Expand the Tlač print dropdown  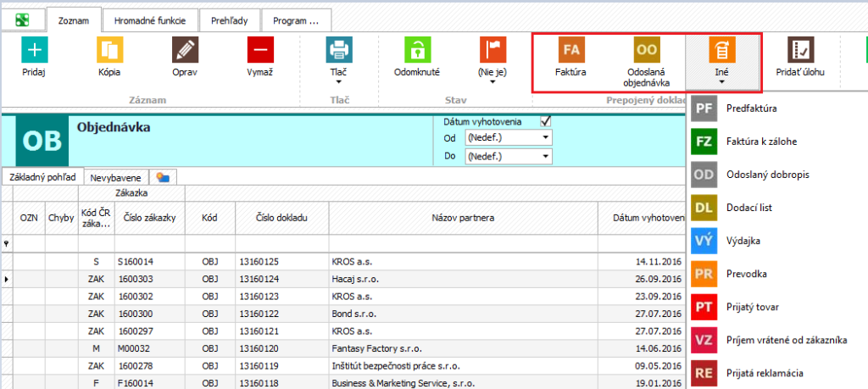click(339, 83)
